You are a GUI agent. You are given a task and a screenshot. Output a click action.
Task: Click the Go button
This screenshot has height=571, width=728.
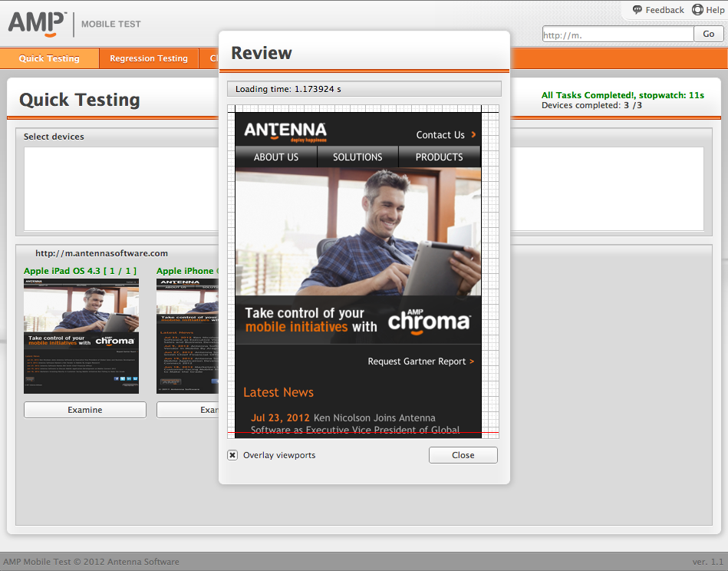pos(709,34)
